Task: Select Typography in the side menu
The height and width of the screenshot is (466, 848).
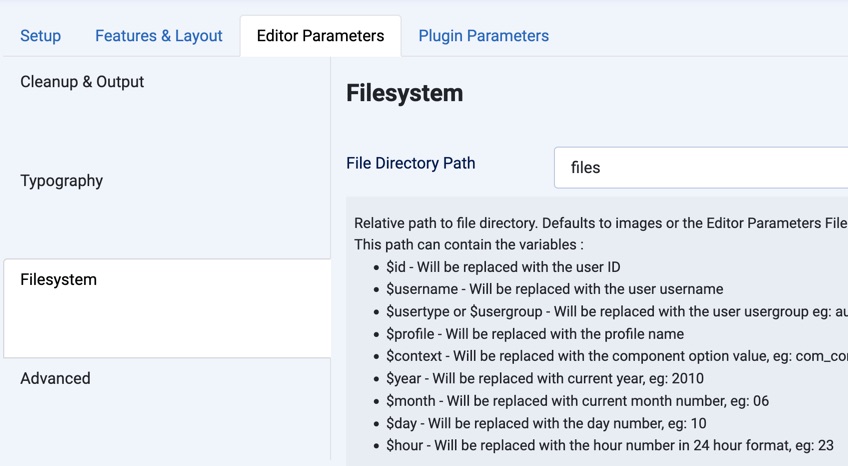Action: coord(62,181)
